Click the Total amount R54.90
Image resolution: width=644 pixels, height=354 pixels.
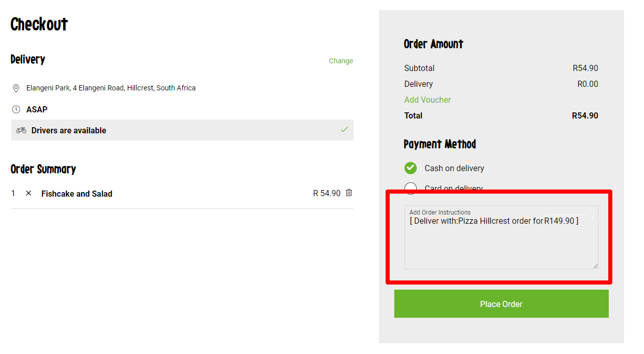click(x=585, y=115)
